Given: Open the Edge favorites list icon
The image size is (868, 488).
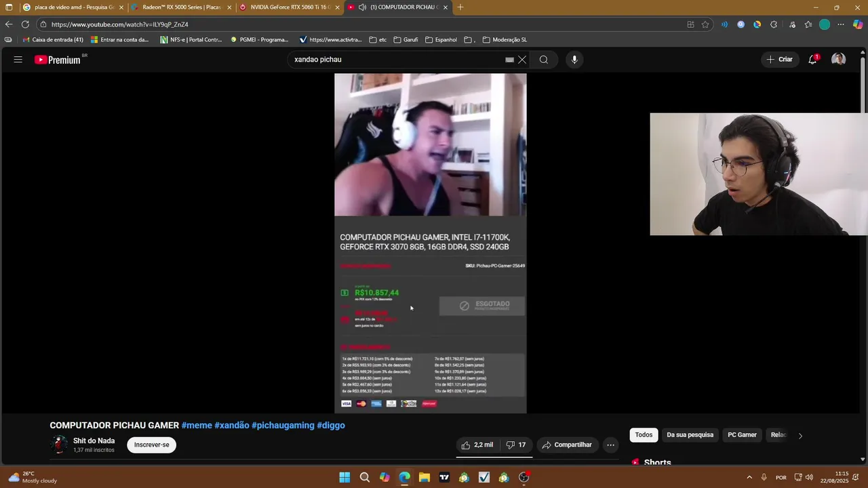Looking at the screenshot, I should (x=808, y=24).
